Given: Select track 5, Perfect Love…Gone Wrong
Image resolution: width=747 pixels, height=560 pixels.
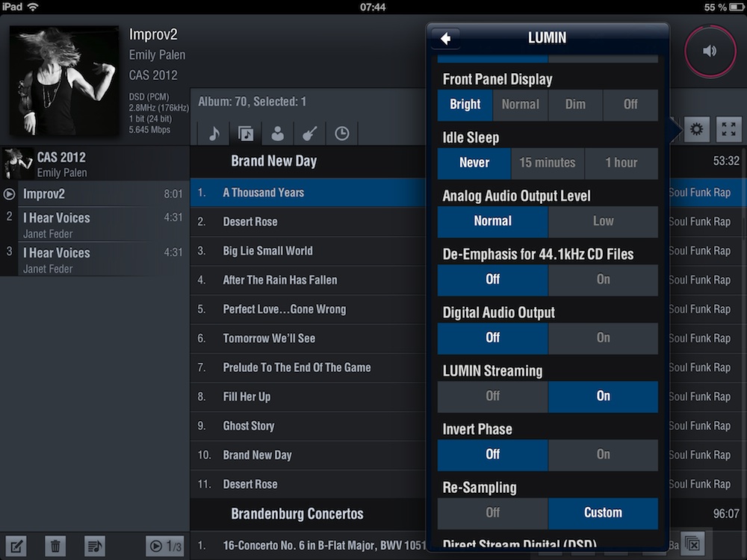Looking at the screenshot, I should click(308, 309).
